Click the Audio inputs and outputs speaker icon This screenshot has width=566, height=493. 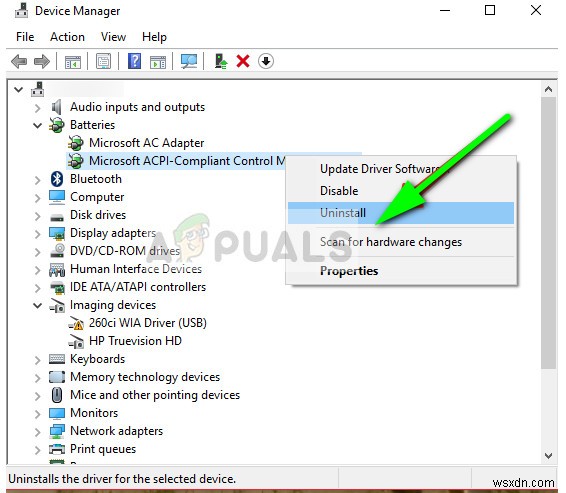tap(57, 107)
